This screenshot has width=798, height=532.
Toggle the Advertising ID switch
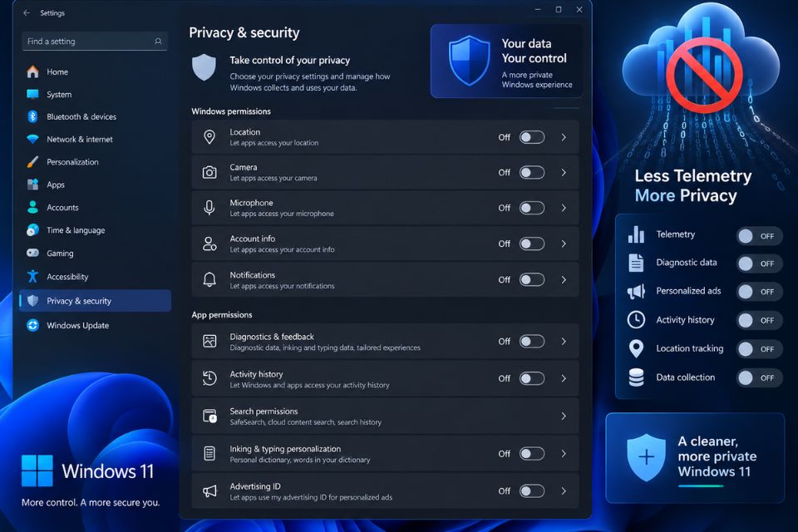(532, 490)
